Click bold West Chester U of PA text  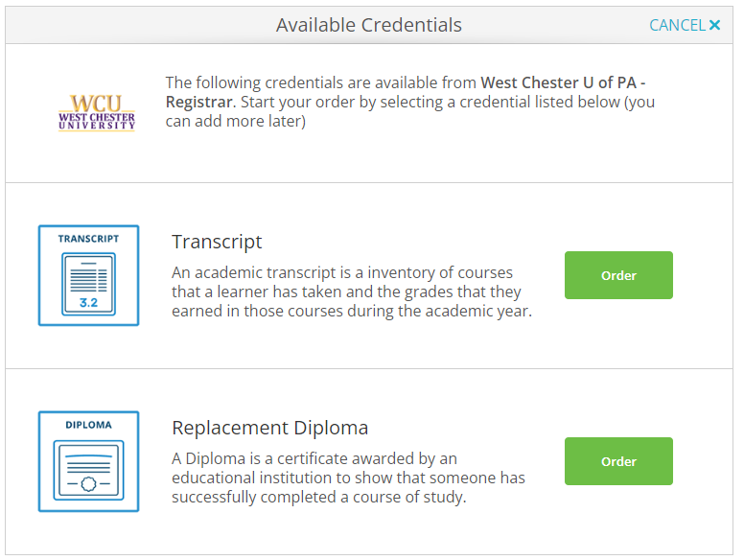560,82
